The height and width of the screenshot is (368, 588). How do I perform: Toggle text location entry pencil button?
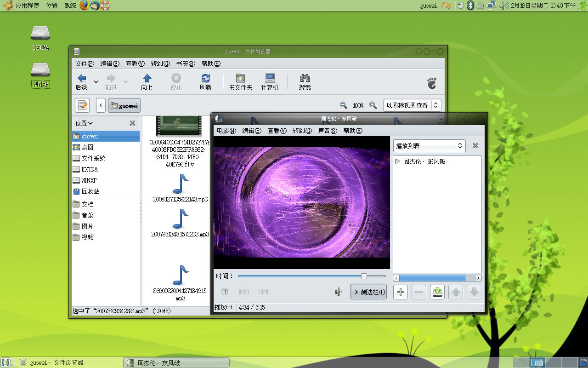[82, 105]
